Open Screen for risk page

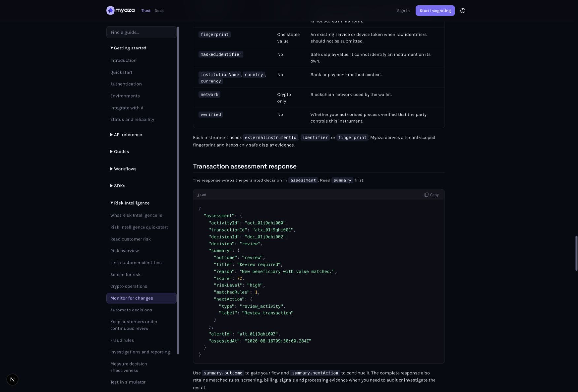coord(125,275)
